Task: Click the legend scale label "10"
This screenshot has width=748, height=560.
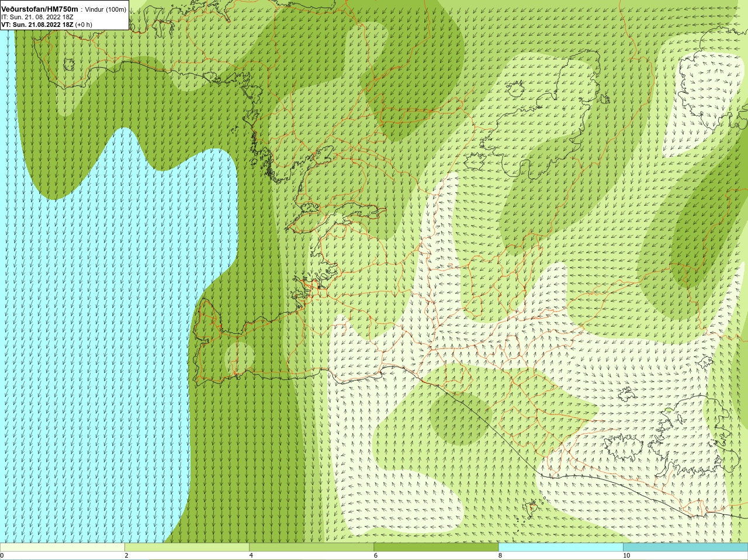Action: (626, 555)
